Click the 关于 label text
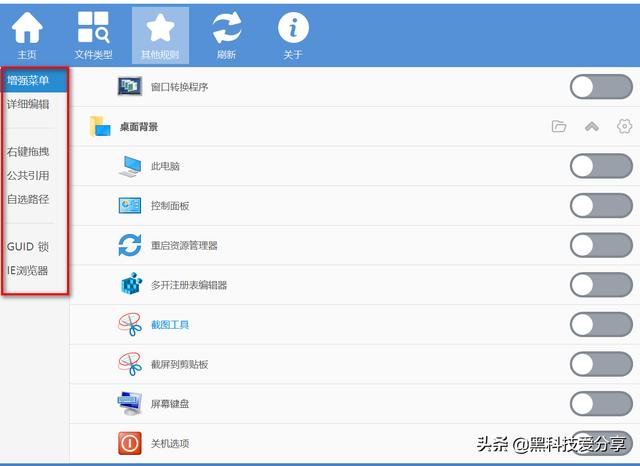640x466 pixels. tap(293, 55)
